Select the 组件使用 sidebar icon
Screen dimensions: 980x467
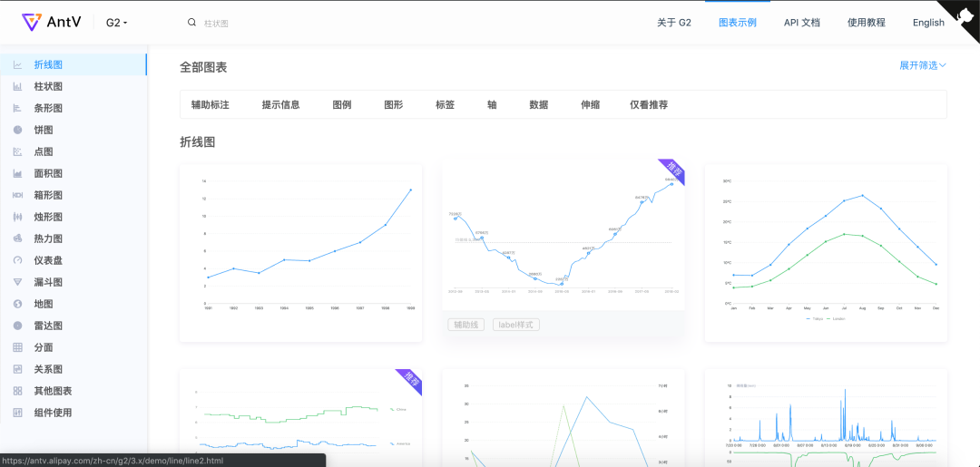point(17,413)
